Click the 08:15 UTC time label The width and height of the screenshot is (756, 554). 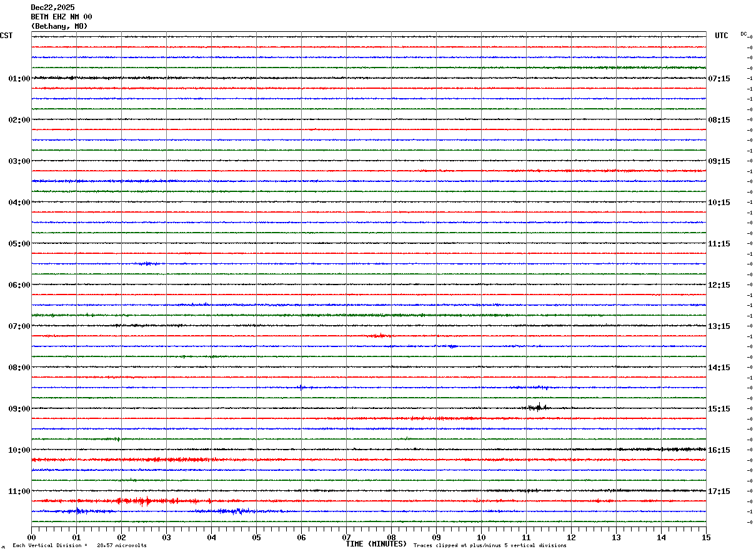719,120
